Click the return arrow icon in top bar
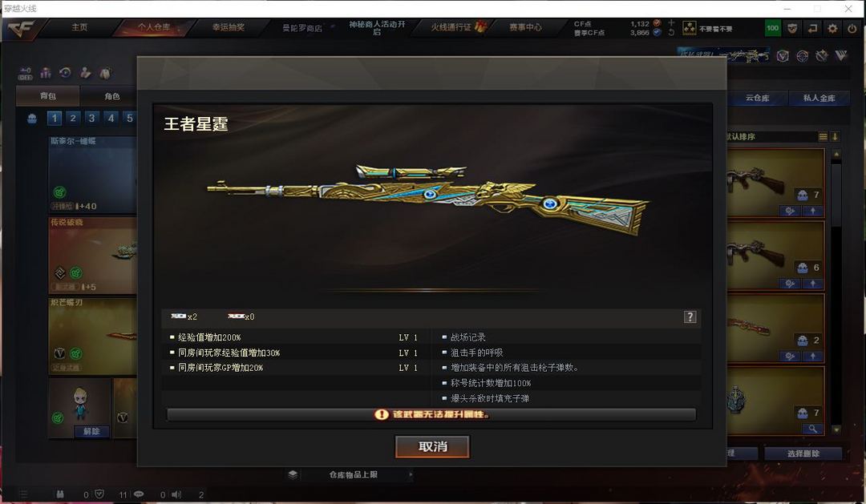Screen dimensions: 866x504 click(812, 28)
